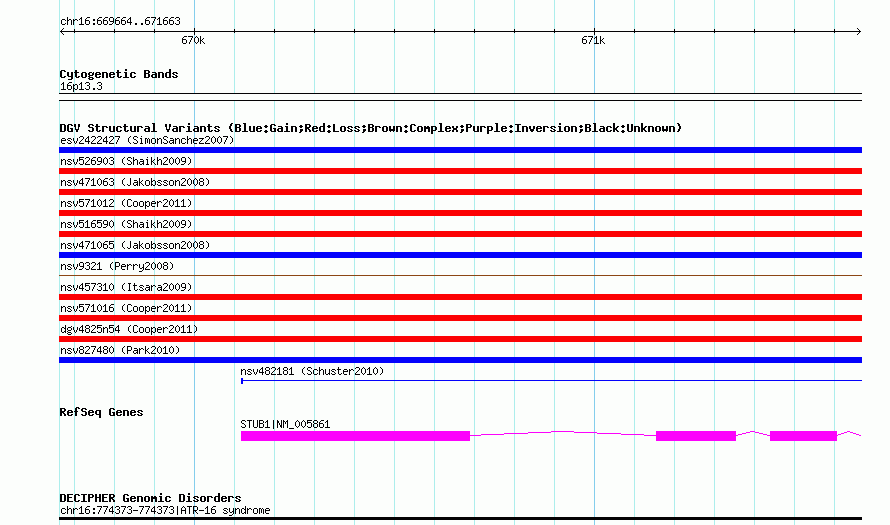Viewport: 890px width, 525px height.
Task: Select the thin blue line for nsv482181
Action: pos(551,381)
